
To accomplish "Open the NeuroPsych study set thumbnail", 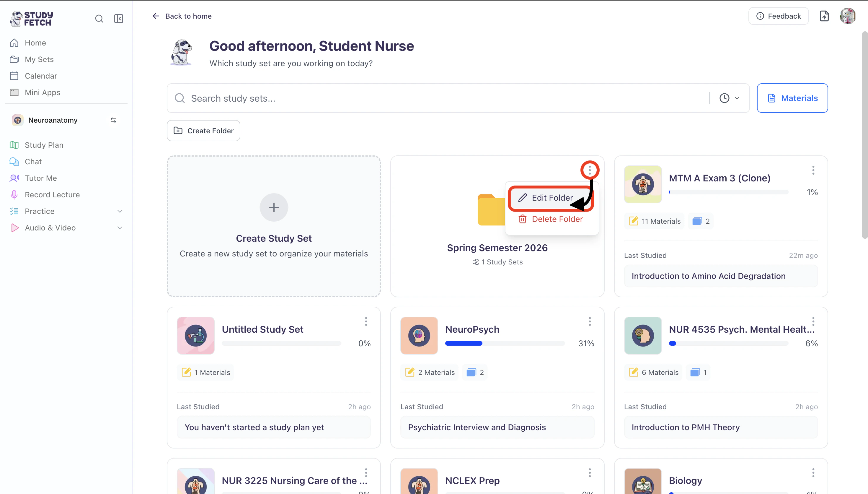I will [419, 336].
